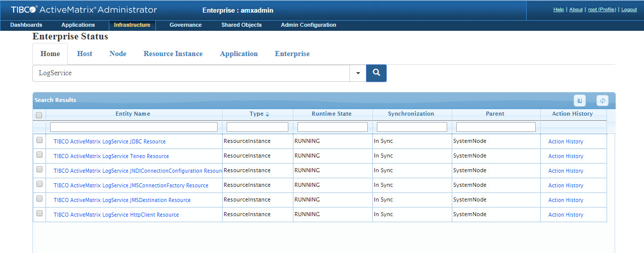
Task: Tick the Teneo Resource row checkbox
Action: tap(39, 155)
